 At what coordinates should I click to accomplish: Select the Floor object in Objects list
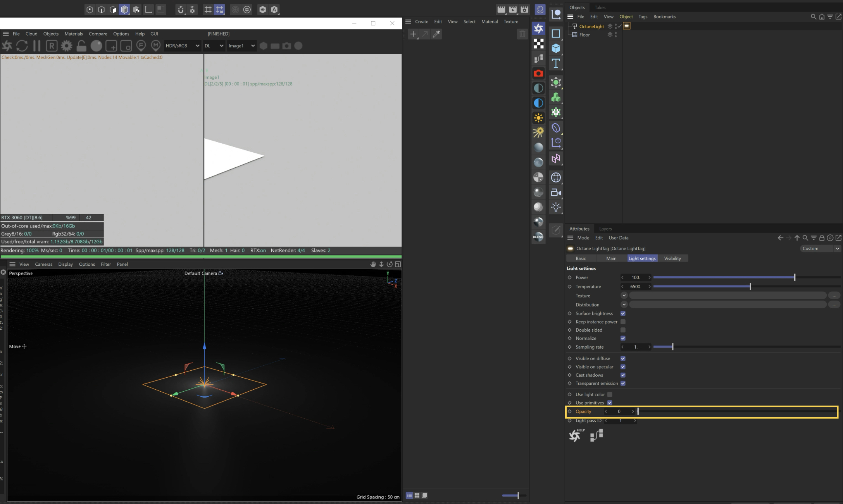coord(584,35)
